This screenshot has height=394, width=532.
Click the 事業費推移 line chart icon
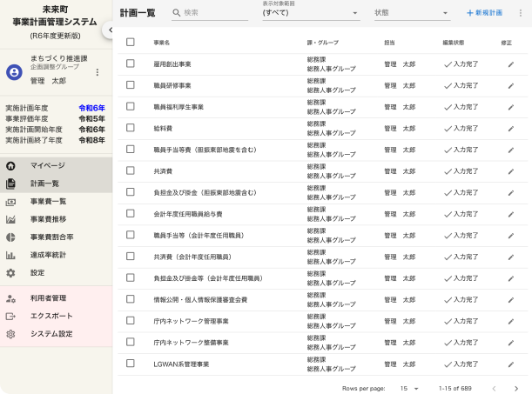click(10, 219)
